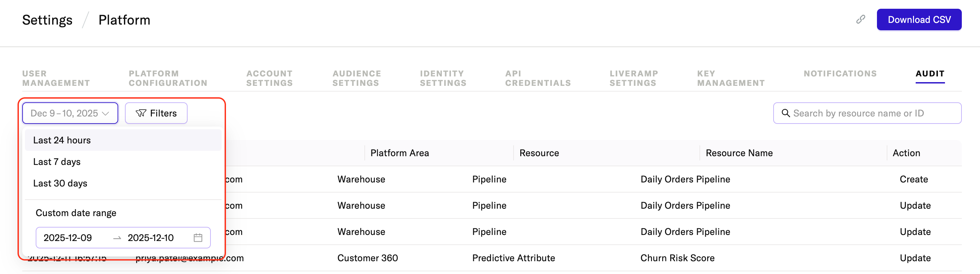Screen dimensions: 980x274
Task: Edit the end date 2025-12-10 field
Action: (x=151, y=238)
